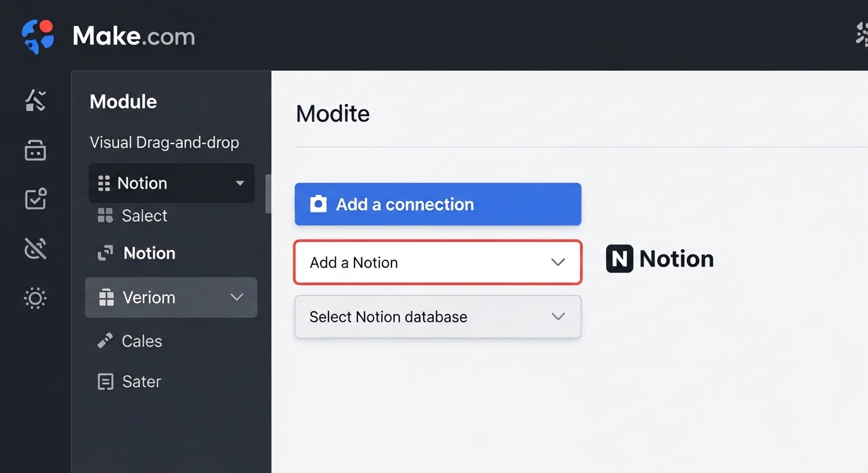The image size is (868, 473).
Task: Click the brightness sun icon in left rail
Action: (35, 298)
